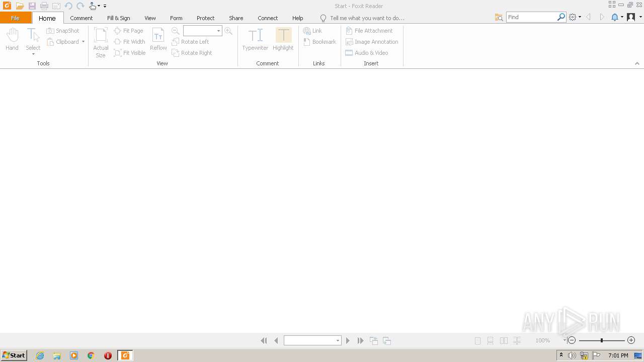Switch to the Fill & Sign tab
Image resolution: width=644 pixels, height=362 pixels.
click(119, 18)
